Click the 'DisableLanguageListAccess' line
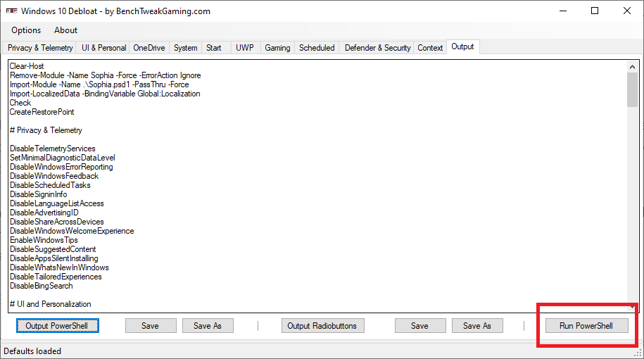The image size is (644, 359). tap(57, 203)
